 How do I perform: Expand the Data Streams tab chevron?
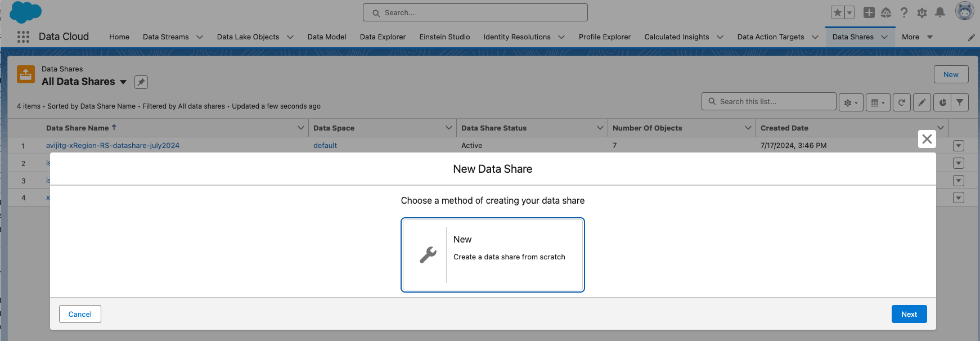tap(200, 37)
